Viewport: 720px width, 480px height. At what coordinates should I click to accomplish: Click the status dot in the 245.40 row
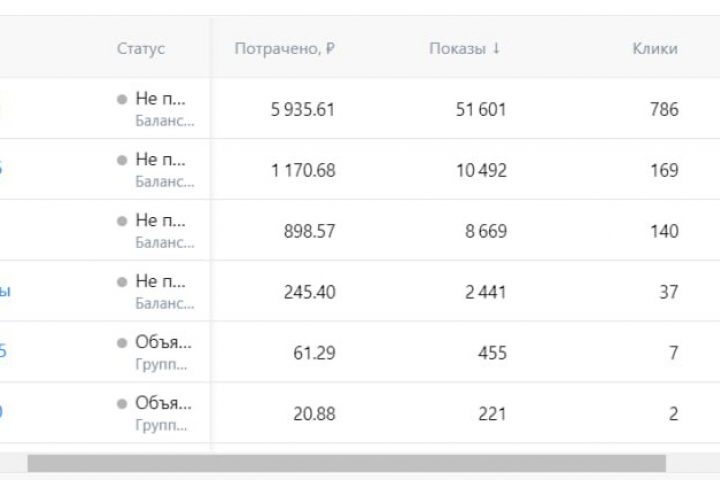[122, 282]
